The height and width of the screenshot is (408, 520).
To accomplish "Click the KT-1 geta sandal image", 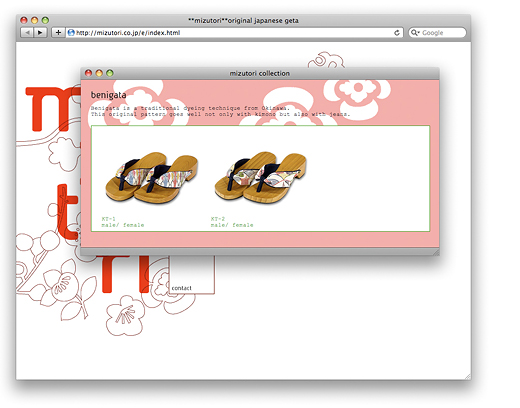I will click(152, 177).
